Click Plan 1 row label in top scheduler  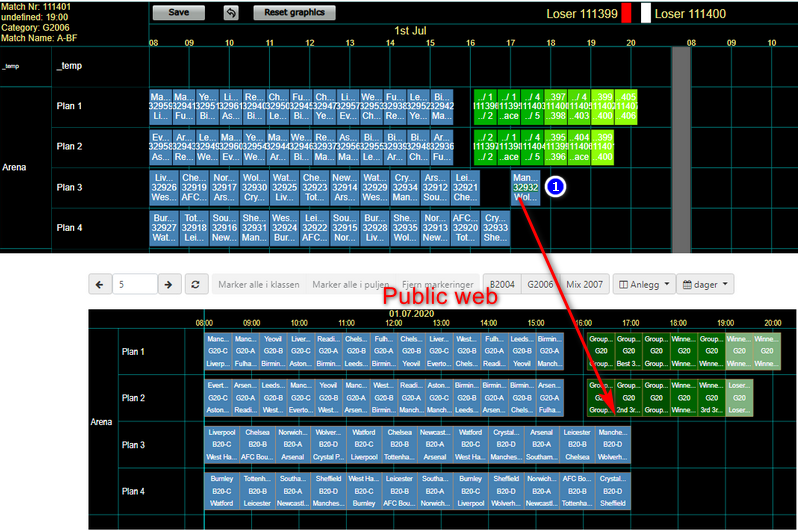[69, 106]
